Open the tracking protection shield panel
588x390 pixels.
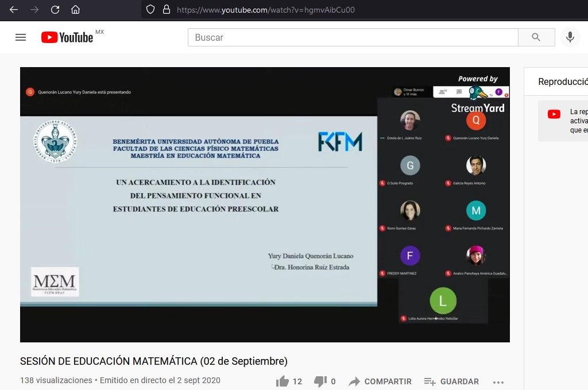[x=150, y=10]
